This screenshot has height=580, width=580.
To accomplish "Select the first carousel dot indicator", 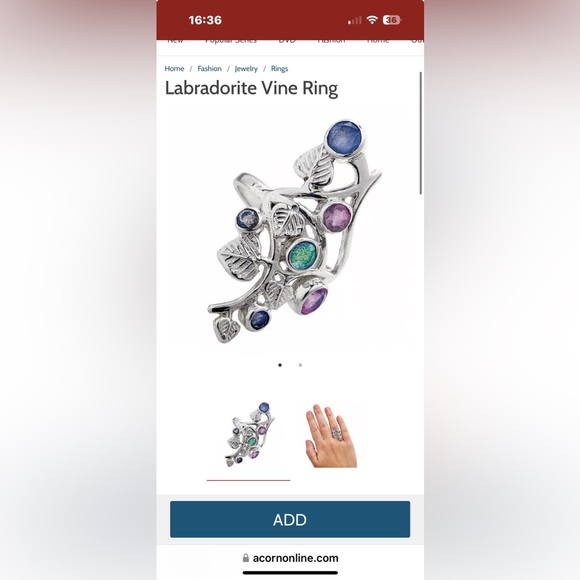I will coord(280,365).
